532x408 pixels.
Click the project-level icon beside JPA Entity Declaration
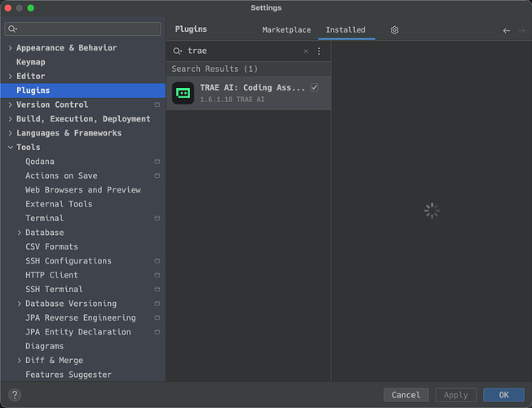[x=157, y=332]
